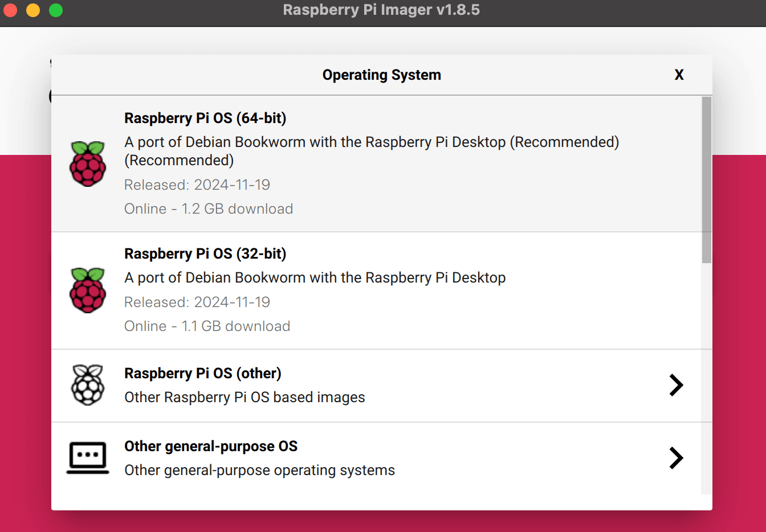Image resolution: width=766 pixels, height=532 pixels.
Task: Open the Other general-purpose OS title
Action: pos(211,446)
